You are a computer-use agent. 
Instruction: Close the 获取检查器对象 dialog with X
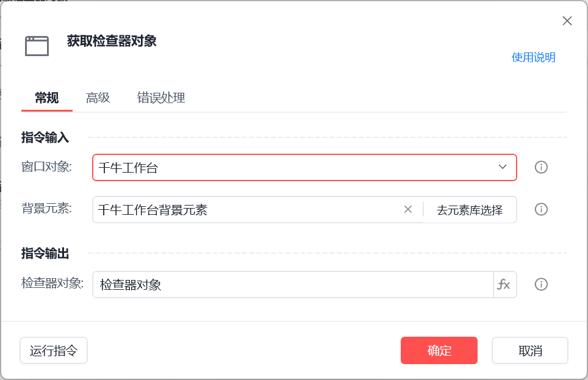pyautogui.click(x=567, y=21)
